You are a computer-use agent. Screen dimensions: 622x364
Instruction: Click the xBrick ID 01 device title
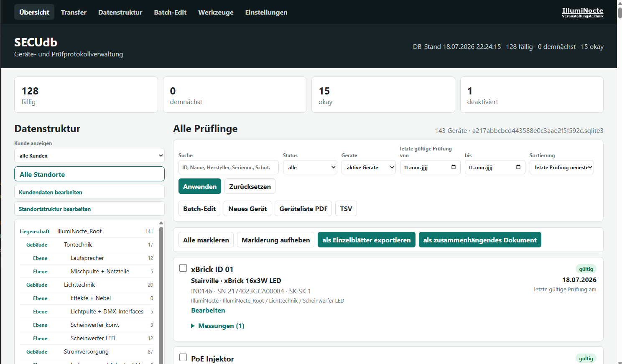pos(212,269)
